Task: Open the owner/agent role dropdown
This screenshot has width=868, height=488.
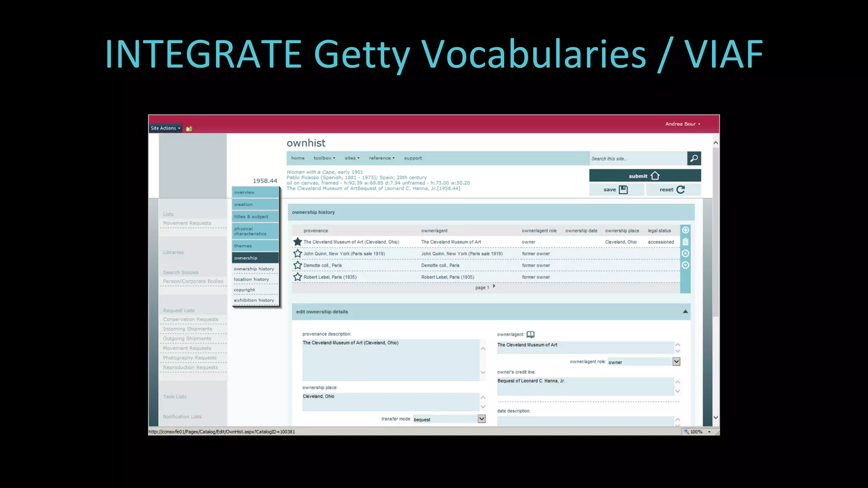Action: (676, 362)
